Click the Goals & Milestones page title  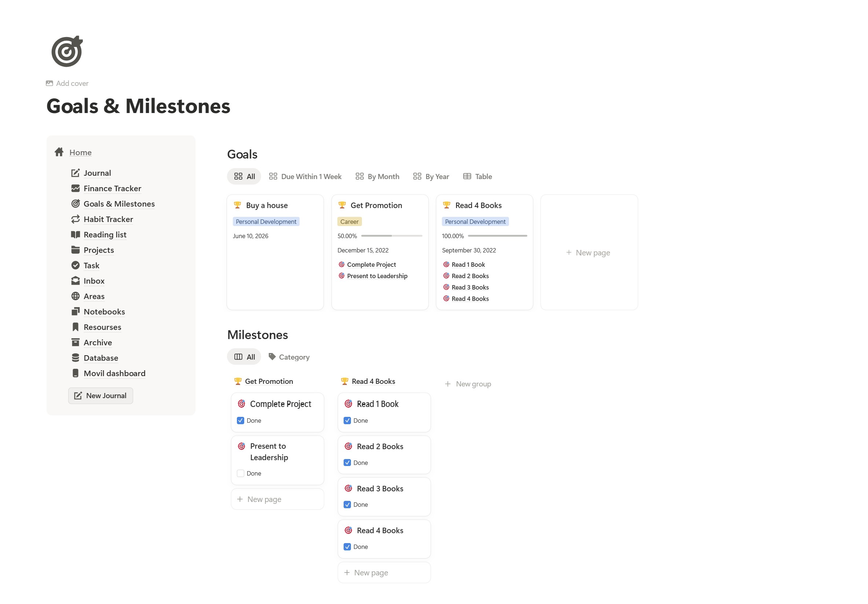(x=138, y=106)
